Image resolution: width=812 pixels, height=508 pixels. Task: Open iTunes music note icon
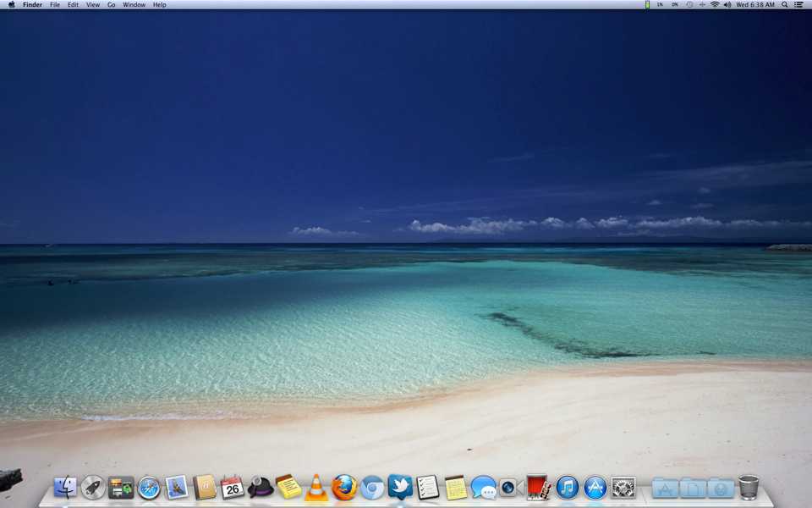click(568, 488)
